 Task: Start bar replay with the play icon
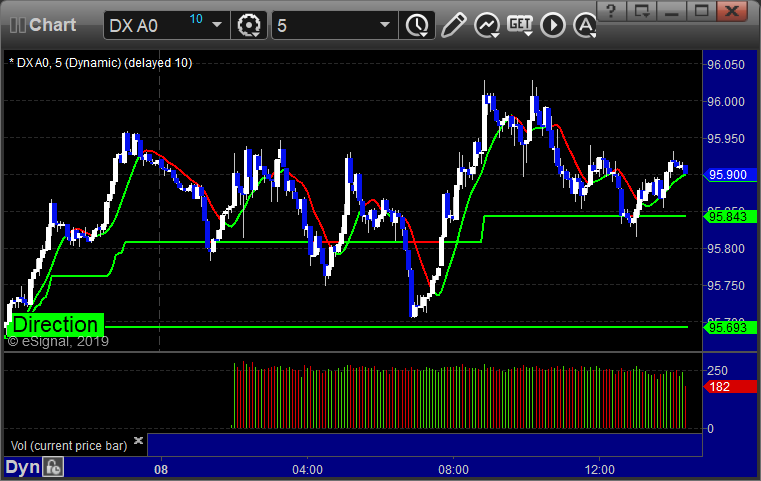pos(553,25)
